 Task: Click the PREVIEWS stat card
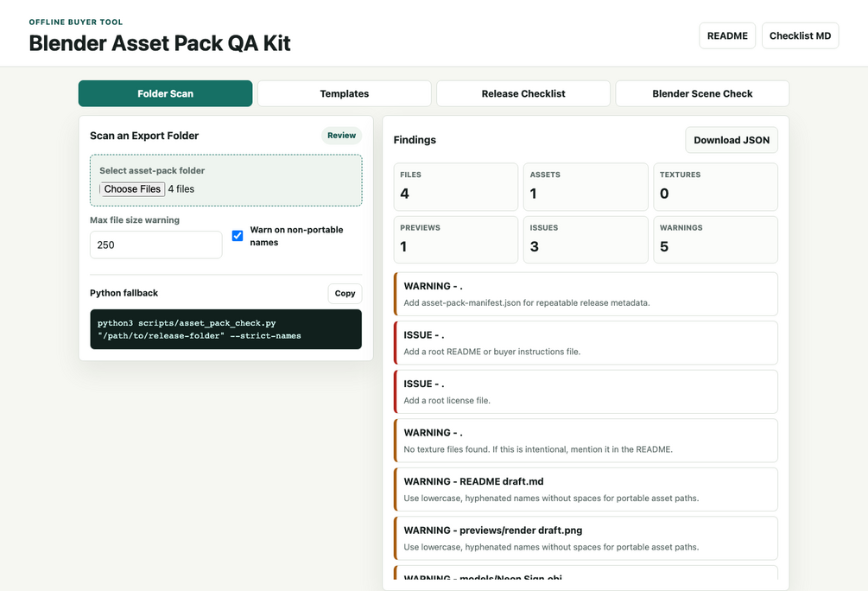coord(455,239)
